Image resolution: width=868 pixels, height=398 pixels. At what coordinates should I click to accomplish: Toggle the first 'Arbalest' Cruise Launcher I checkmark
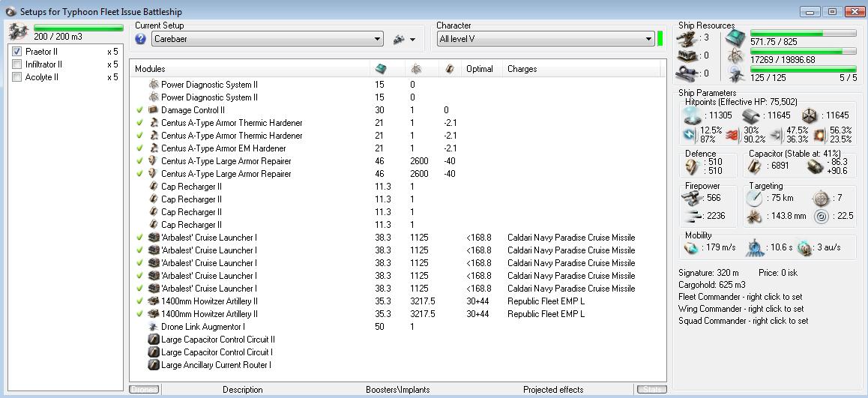click(140, 238)
